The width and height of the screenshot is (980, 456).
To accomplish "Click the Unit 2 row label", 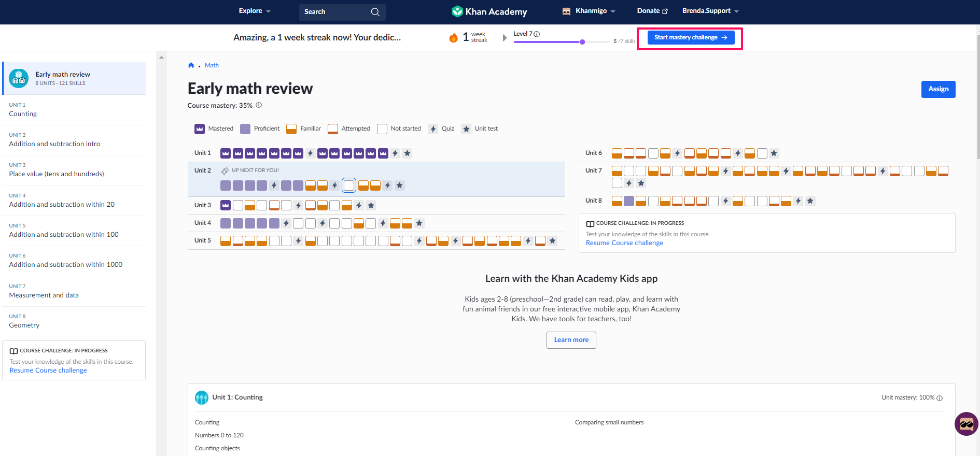I will (x=202, y=170).
